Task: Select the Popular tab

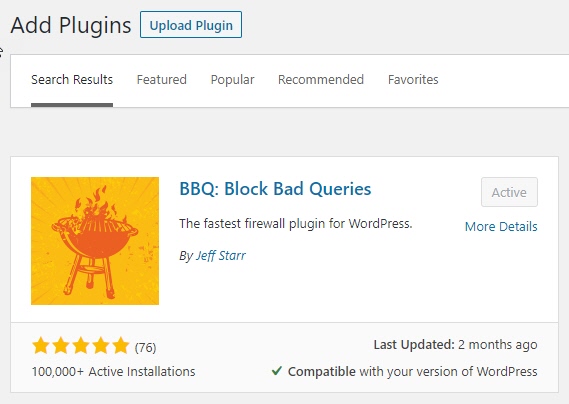Action: click(232, 79)
